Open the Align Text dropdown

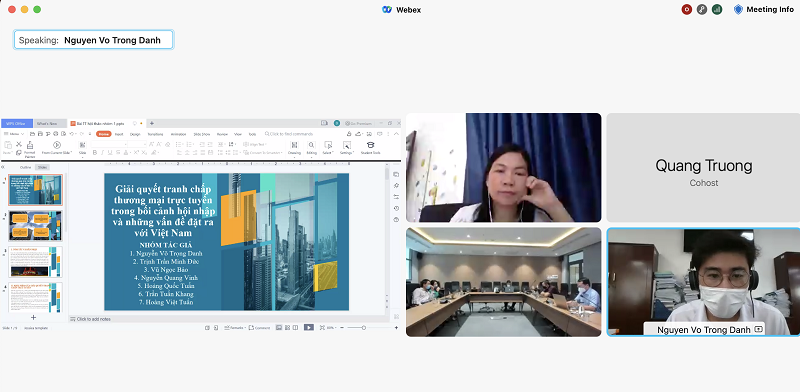pyautogui.click(x=255, y=144)
